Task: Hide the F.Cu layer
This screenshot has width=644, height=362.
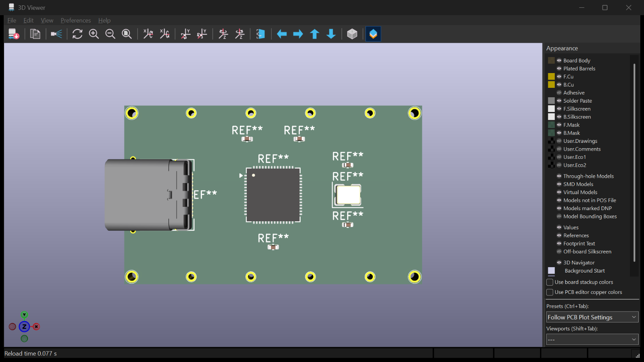Action: (x=559, y=76)
